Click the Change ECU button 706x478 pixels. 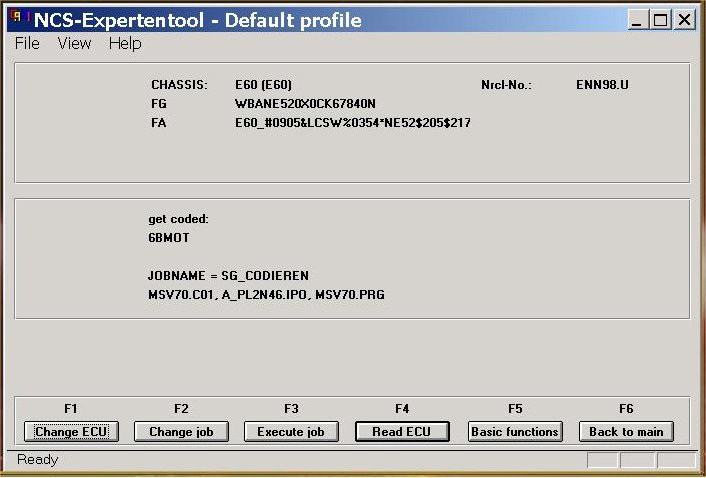pyautogui.click(x=71, y=432)
